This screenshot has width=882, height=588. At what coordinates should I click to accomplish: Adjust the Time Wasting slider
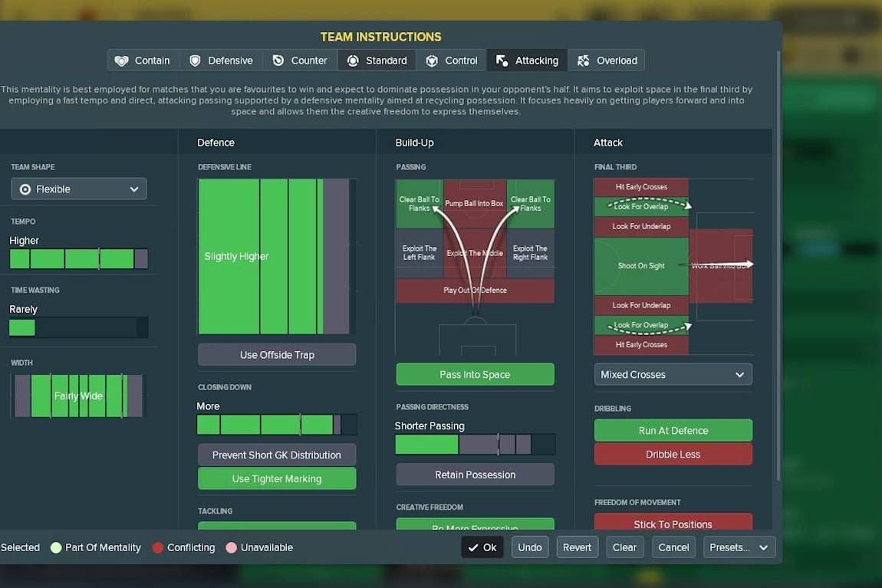(x=79, y=327)
